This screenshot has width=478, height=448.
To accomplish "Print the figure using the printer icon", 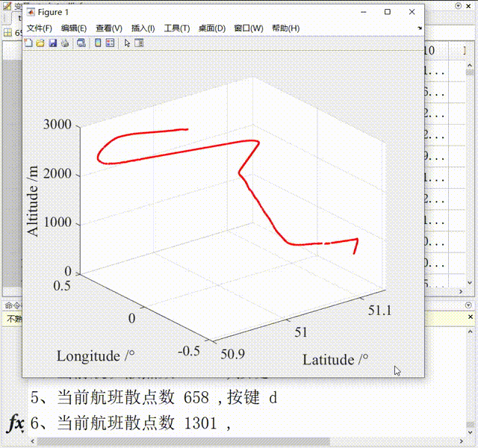I will 64,43.
